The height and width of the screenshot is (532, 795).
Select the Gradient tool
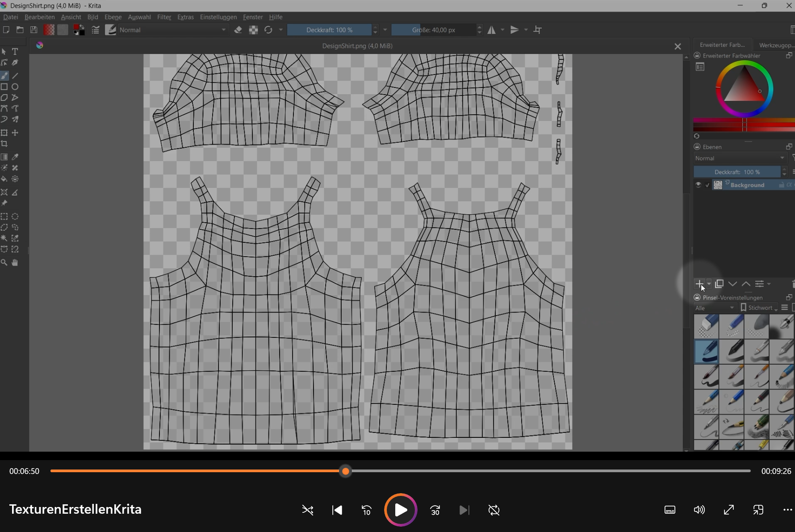(x=4, y=157)
